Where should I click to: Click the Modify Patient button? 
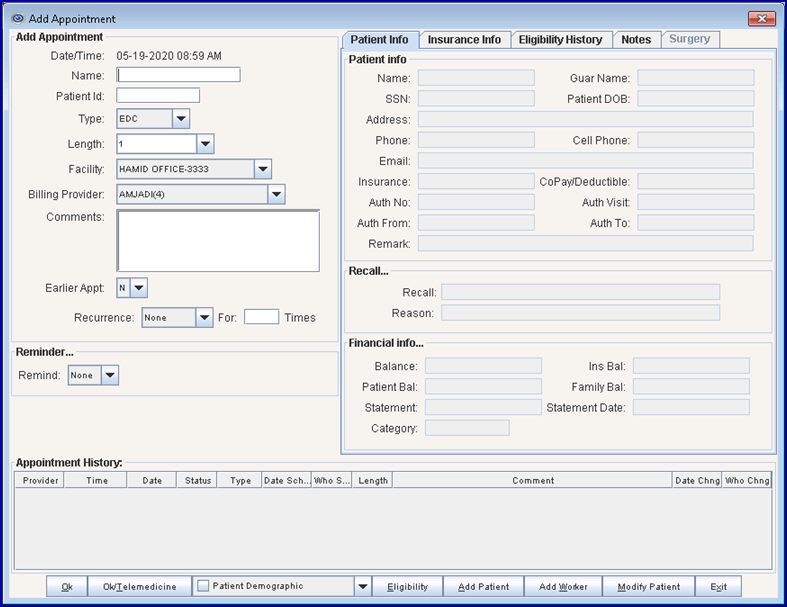click(x=648, y=586)
